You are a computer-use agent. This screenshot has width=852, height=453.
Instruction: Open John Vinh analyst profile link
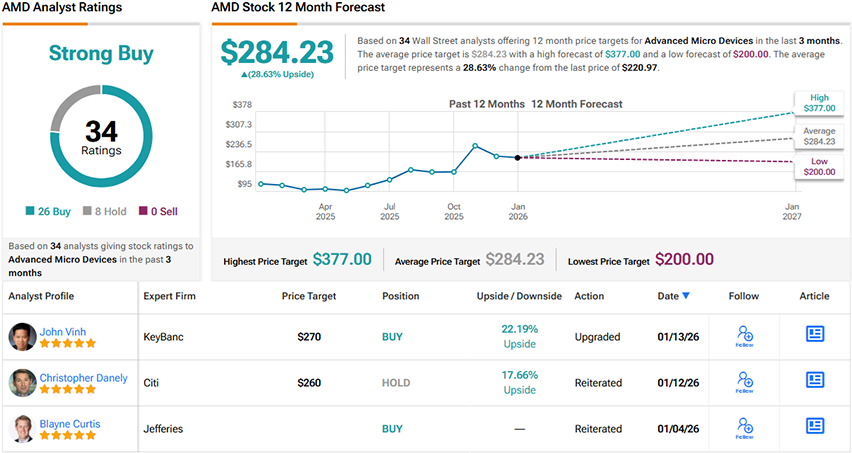click(65, 330)
